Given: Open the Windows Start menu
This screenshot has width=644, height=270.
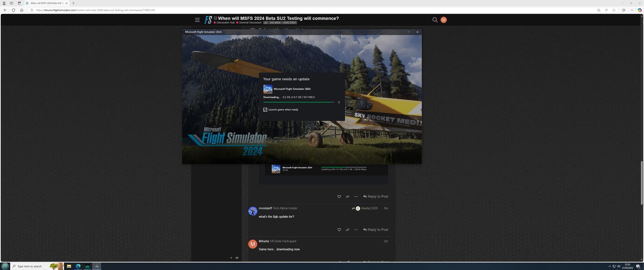Looking at the screenshot, I should tap(5, 266).
